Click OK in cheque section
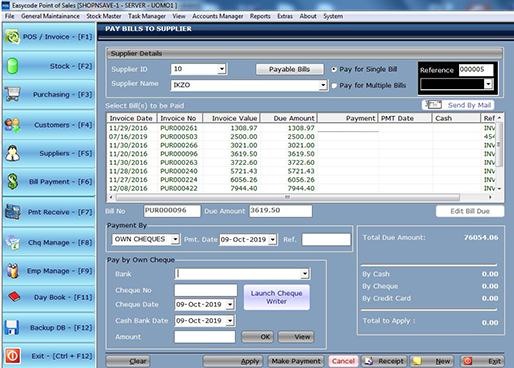The image size is (514, 368). [258, 337]
